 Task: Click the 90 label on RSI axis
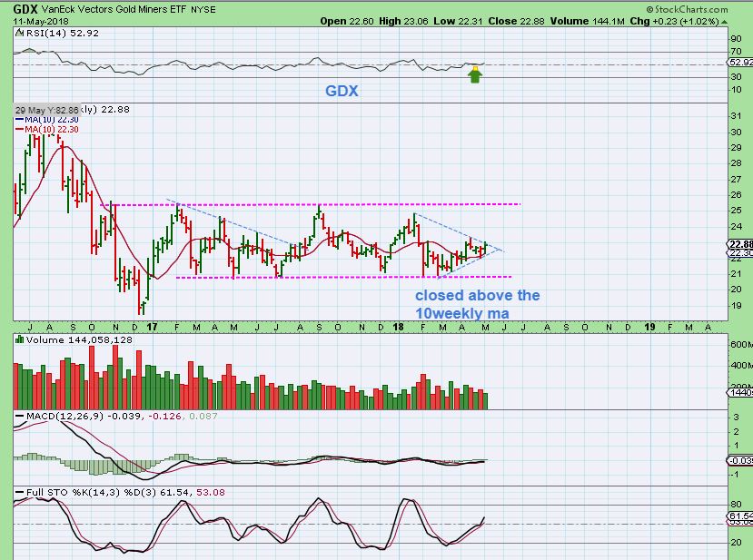[736, 39]
